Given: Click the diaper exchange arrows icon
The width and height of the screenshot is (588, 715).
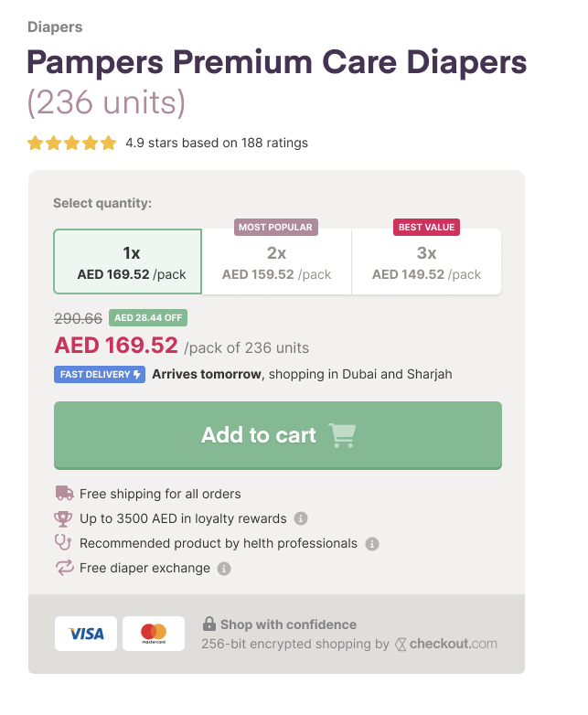Looking at the screenshot, I should pyautogui.click(x=64, y=568).
